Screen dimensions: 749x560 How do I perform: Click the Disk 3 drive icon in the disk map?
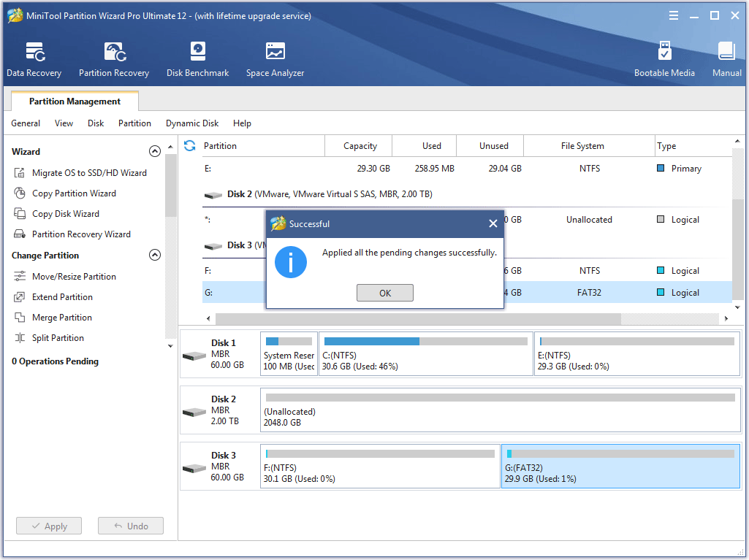[x=194, y=468]
